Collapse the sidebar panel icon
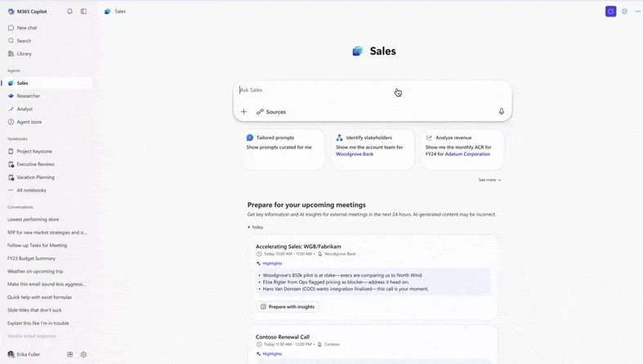This screenshot has width=643, height=364. click(83, 11)
